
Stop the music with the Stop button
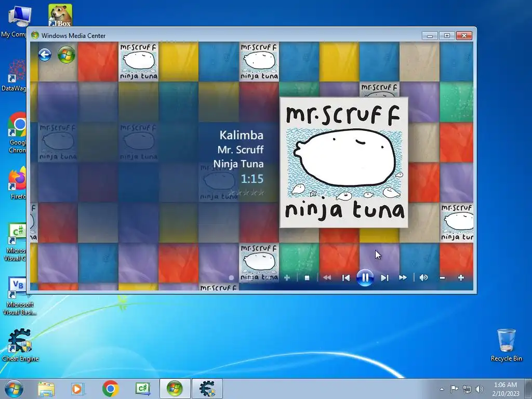tap(307, 278)
